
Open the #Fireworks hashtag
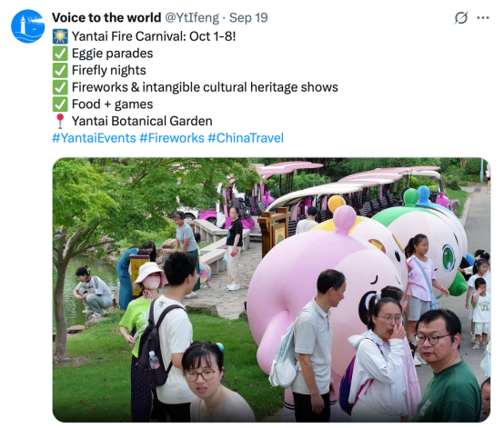coord(172,138)
